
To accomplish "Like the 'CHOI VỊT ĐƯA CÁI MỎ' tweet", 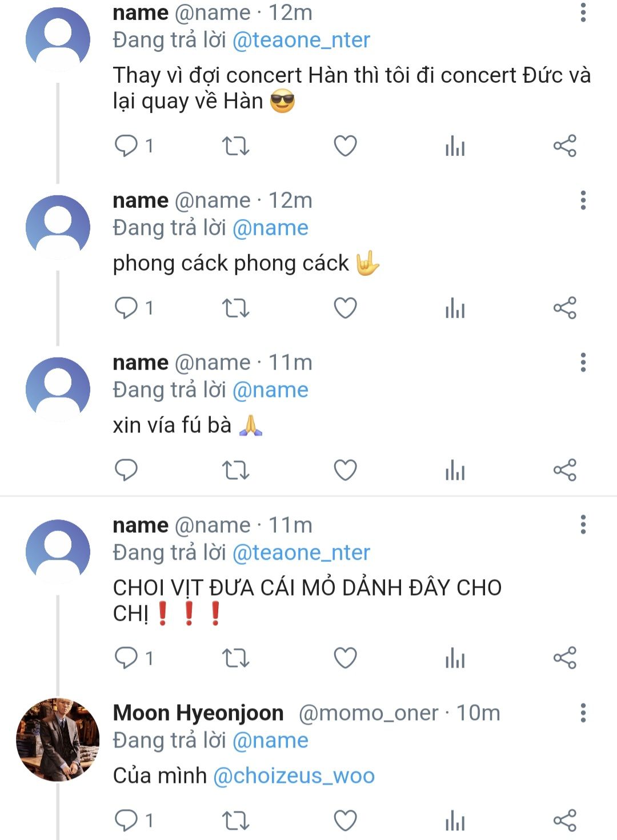I will tap(345, 658).
